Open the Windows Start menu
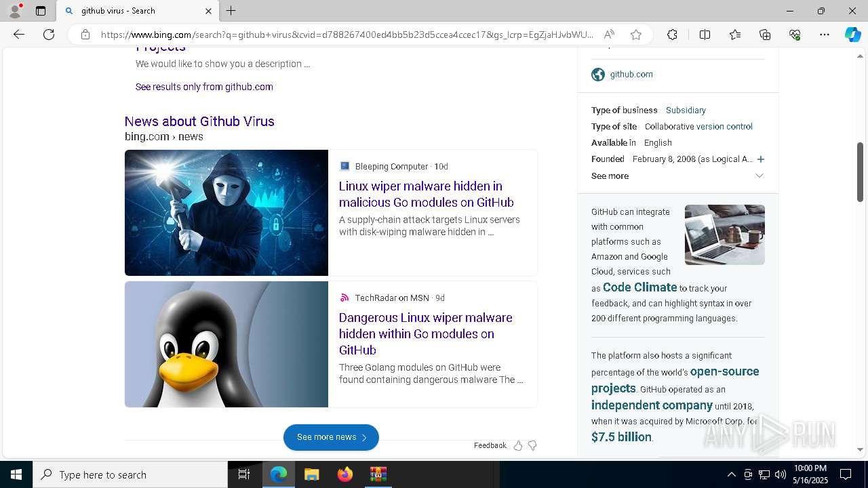The width and height of the screenshot is (868, 488). click(16, 474)
